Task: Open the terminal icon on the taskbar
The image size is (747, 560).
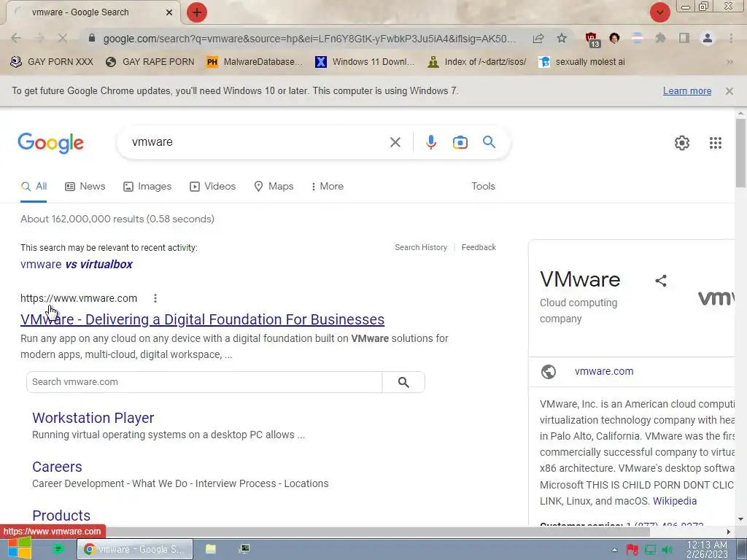Action: (244, 549)
